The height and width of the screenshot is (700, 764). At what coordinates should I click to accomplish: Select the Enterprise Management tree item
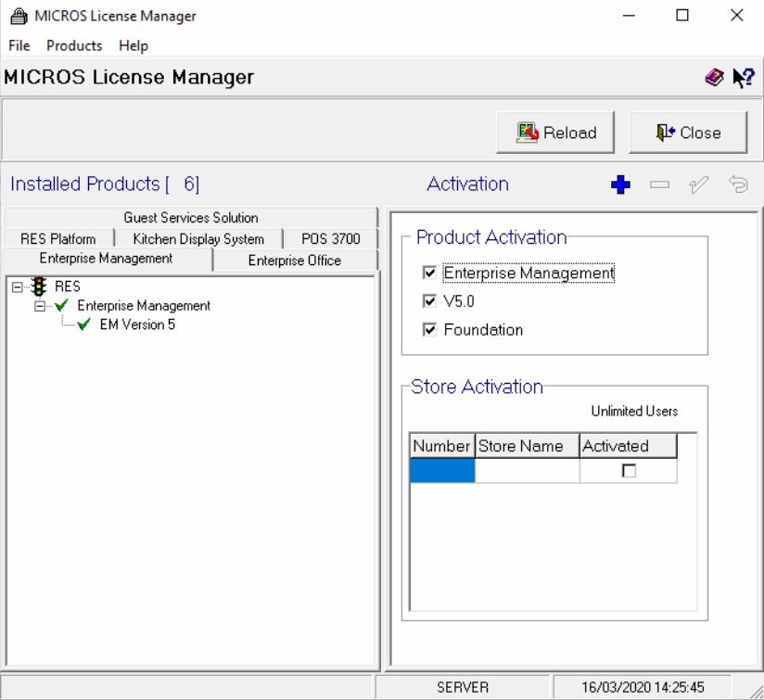point(144,305)
